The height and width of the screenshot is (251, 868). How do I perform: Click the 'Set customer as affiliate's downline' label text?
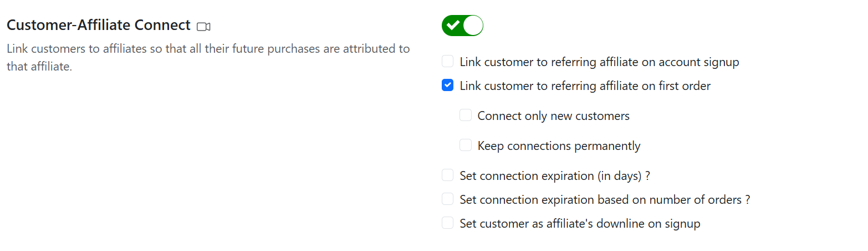point(580,224)
